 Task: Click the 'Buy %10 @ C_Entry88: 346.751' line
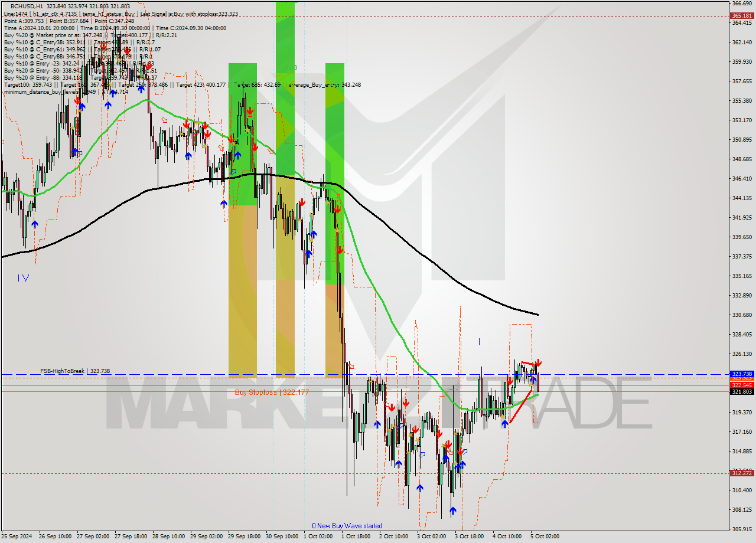[44, 56]
